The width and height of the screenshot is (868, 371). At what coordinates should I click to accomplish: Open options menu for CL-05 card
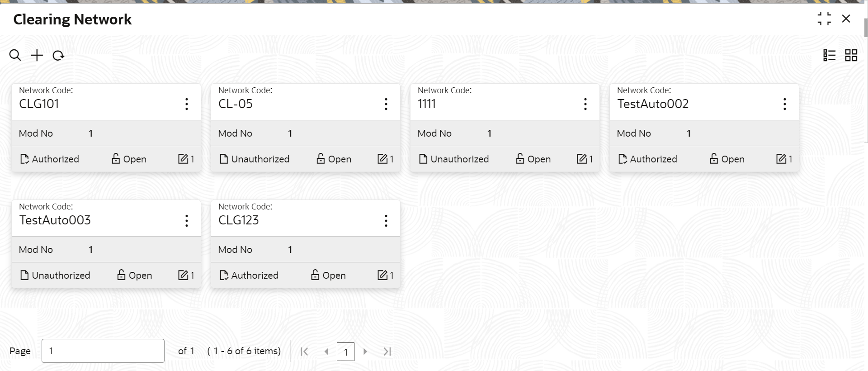386,105
